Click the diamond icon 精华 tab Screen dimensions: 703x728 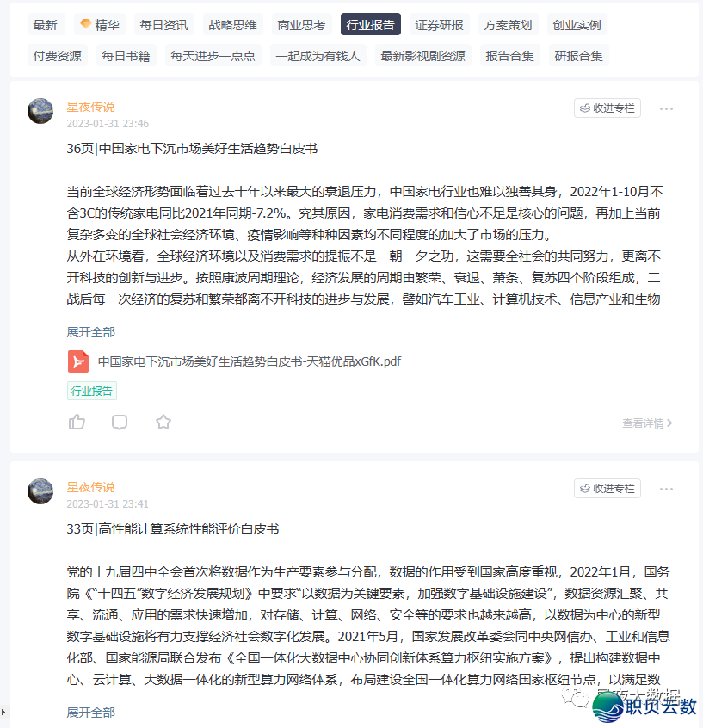coord(100,25)
